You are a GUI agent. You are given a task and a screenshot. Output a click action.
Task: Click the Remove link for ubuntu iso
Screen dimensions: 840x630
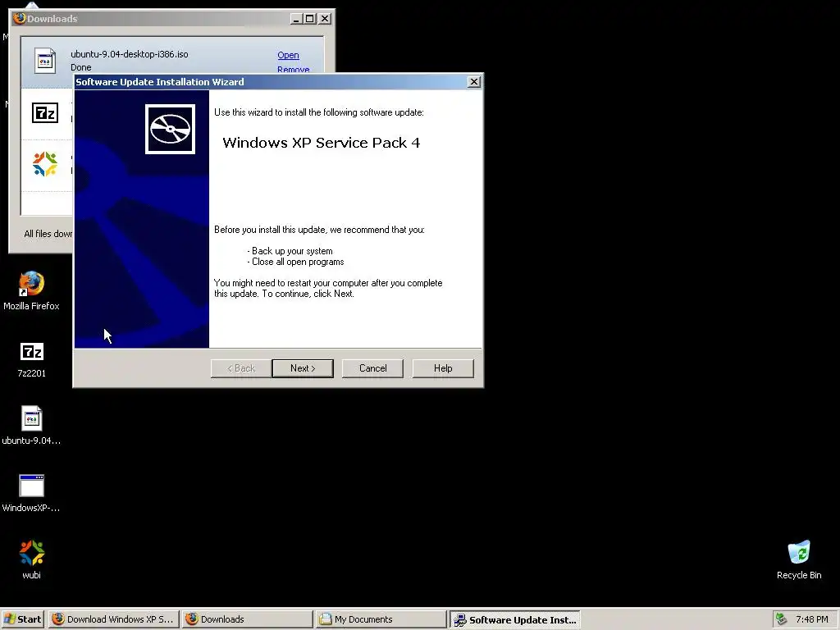coord(294,70)
